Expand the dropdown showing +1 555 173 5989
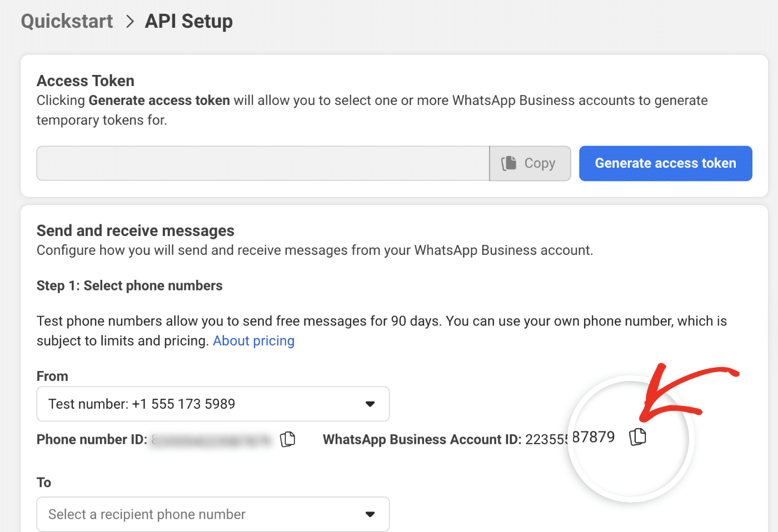This screenshot has width=778, height=532. (x=213, y=404)
